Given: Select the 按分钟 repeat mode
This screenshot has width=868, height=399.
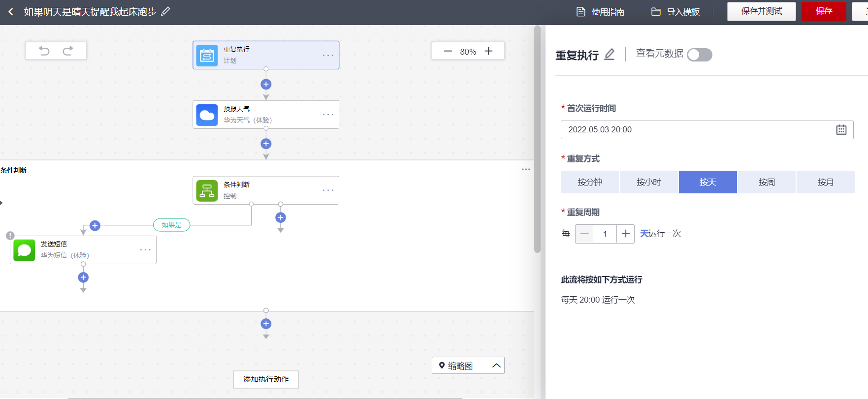Looking at the screenshot, I should (590, 182).
